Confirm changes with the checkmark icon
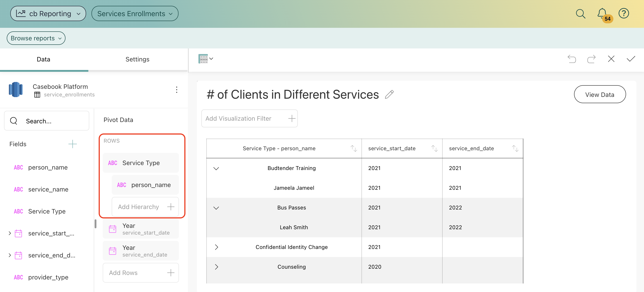Image resolution: width=644 pixels, height=292 pixels. (631, 59)
